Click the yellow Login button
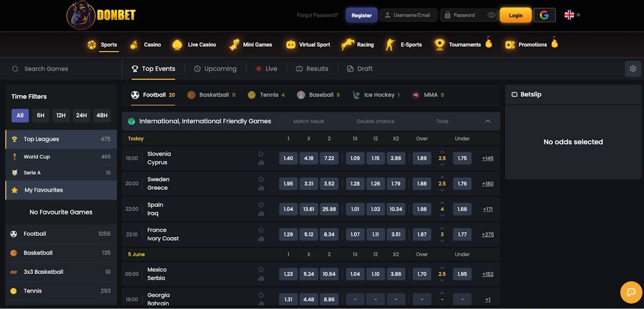The height and width of the screenshot is (309, 644). click(x=516, y=15)
